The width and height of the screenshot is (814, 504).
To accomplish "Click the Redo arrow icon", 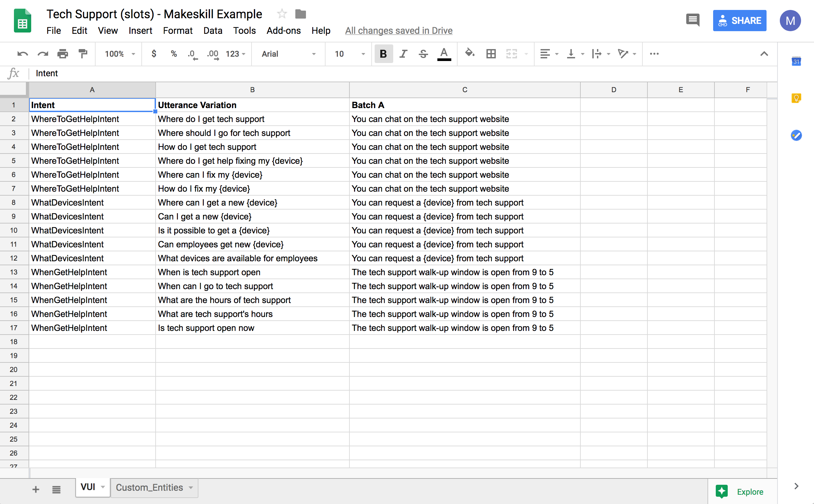I will click(43, 54).
